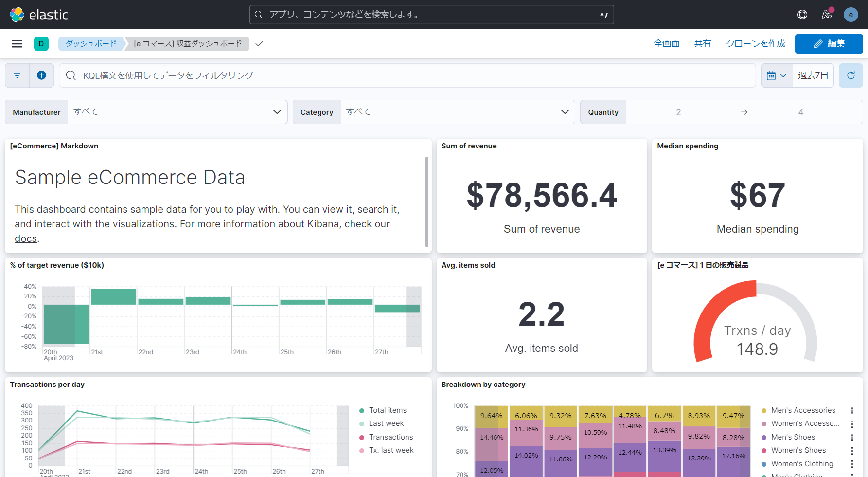This screenshot has height=477, width=868.
Task: Click the green D space avatar
Action: click(x=41, y=44)
